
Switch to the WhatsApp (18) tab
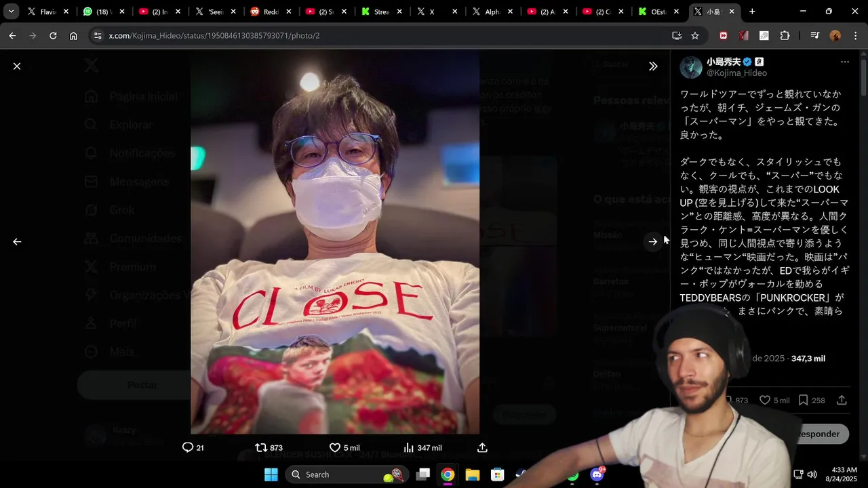(x=103, y=12)
